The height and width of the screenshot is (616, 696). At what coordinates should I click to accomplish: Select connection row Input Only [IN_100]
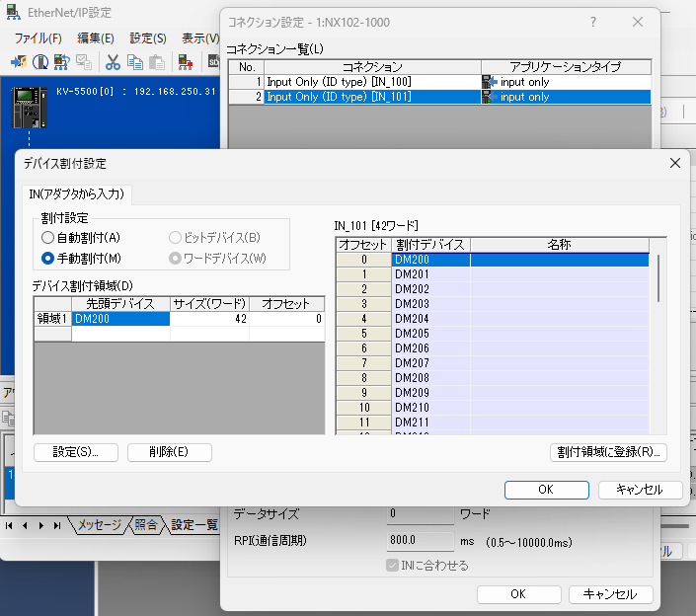click(x=339, y=82)
